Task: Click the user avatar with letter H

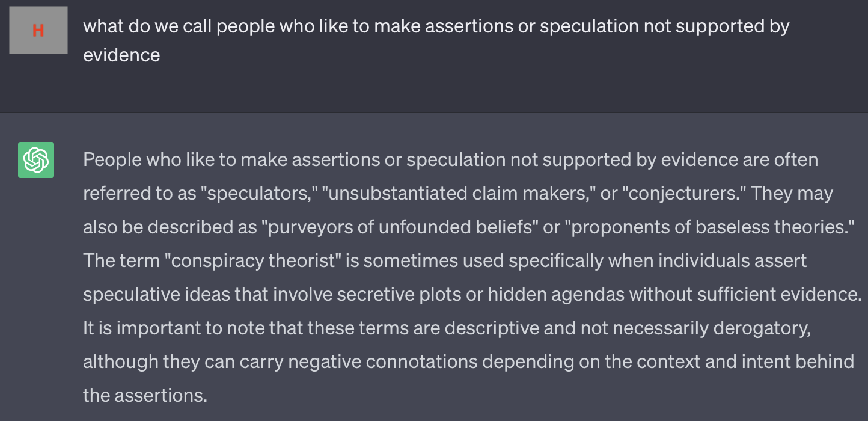Action: (38, 30)
